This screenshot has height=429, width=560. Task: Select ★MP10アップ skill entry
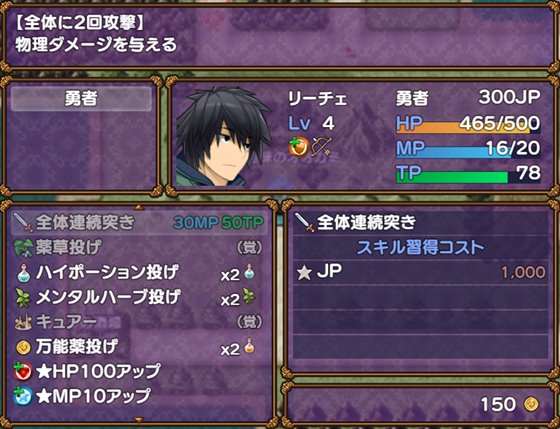[139, 397]
